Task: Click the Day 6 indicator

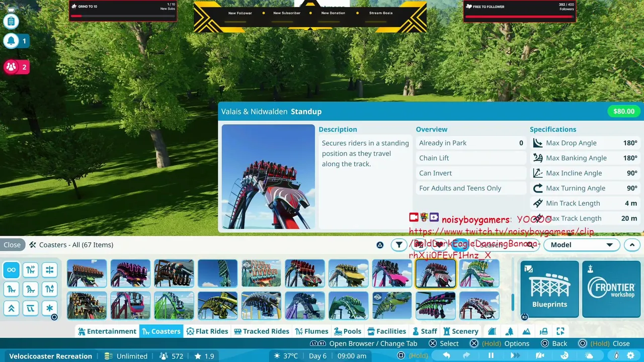Action: click(318, 356)
